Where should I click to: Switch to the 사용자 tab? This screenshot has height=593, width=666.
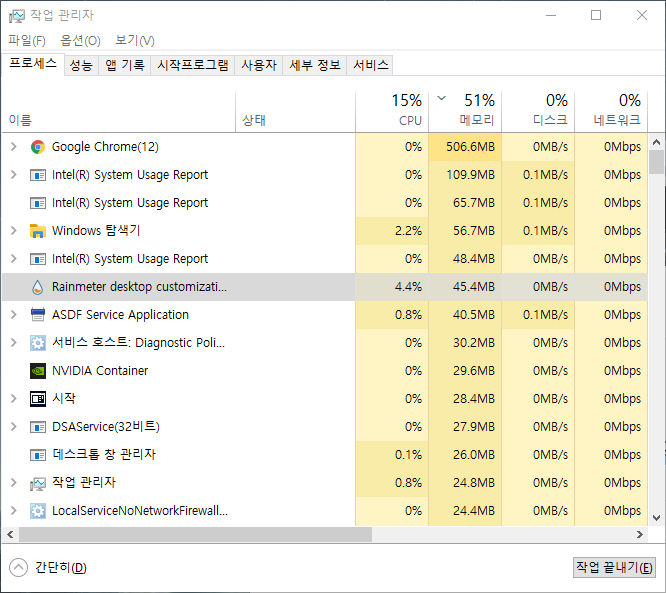(259, 65)
